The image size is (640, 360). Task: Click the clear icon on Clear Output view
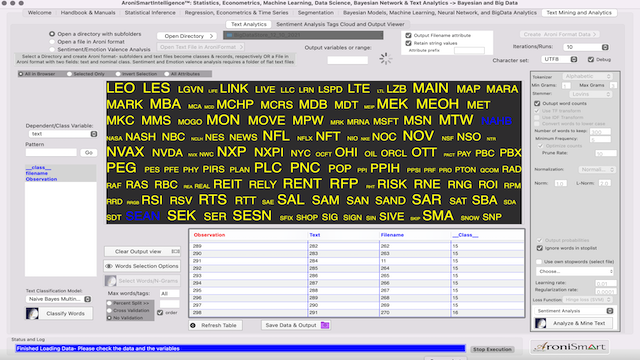click(175, 251)
